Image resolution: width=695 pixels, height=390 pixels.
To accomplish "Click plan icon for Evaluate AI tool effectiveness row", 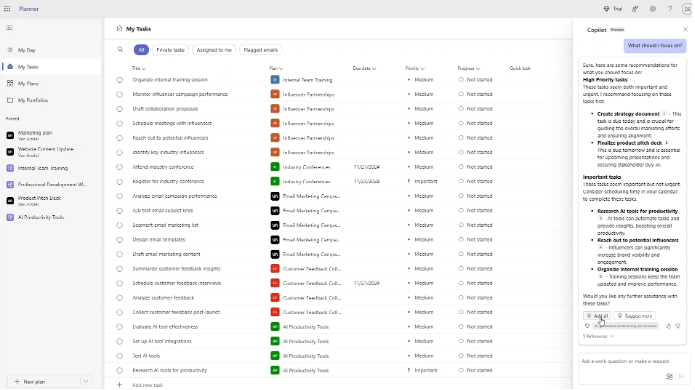I will 275,327.
